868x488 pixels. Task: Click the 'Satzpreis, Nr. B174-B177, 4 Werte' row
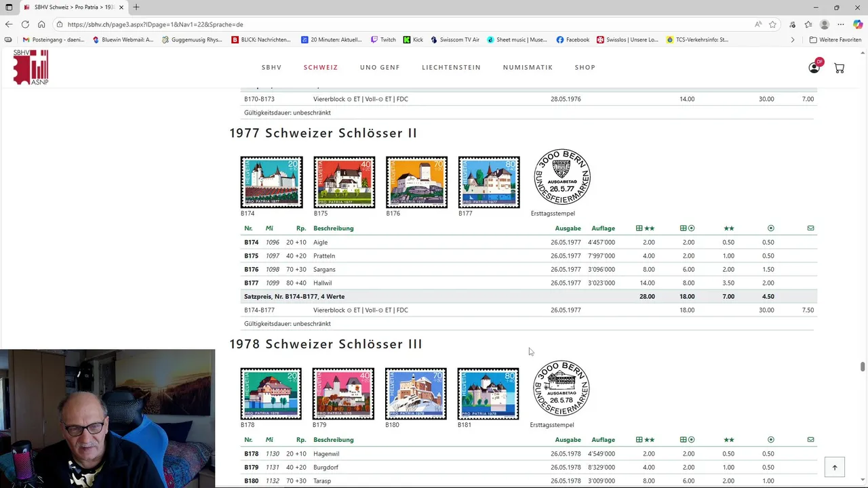point(529,296)
